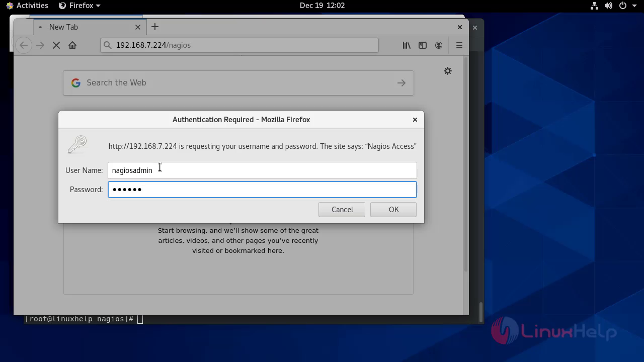Cancel the authentication dialog
This screenshot has height=362, width=644.
pyautogui.click(x=342, y=210)
